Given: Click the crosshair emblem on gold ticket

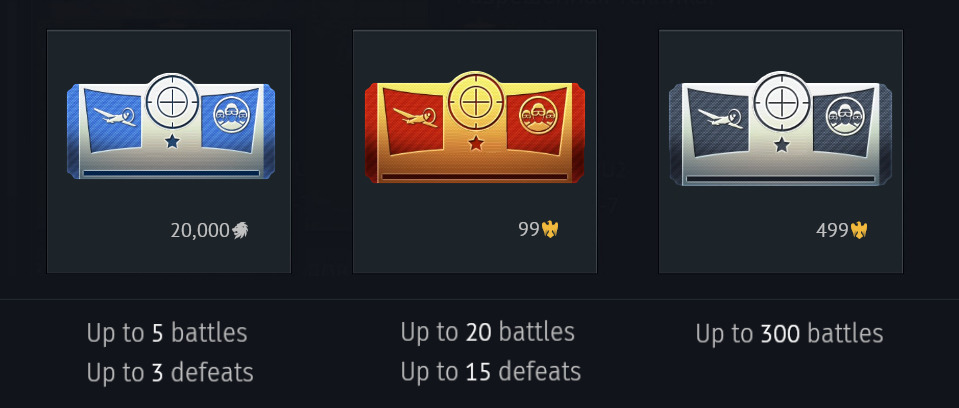Looking at the screenshot, I should (475, 101).
